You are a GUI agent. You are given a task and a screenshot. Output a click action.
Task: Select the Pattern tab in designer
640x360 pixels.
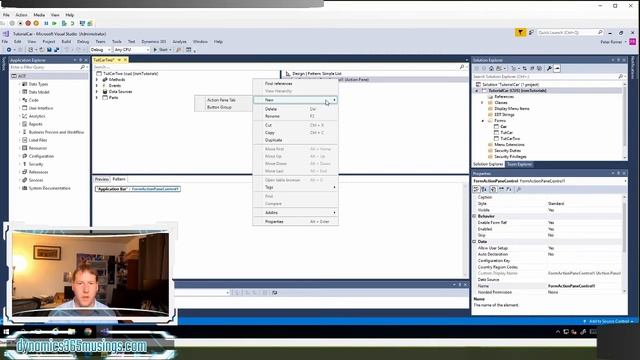click(x=119, y=179)
